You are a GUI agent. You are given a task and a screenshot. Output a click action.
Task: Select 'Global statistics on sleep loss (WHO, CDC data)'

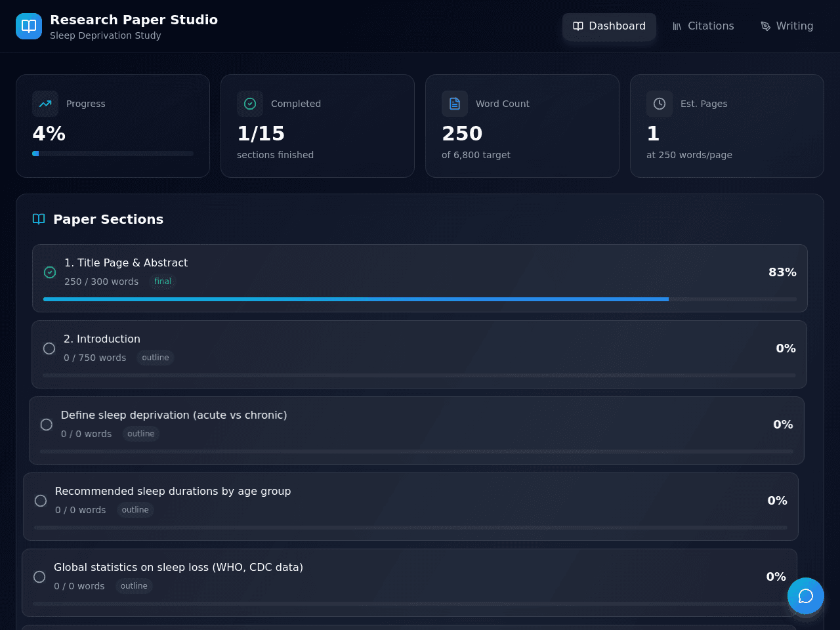tap(409, 583)
